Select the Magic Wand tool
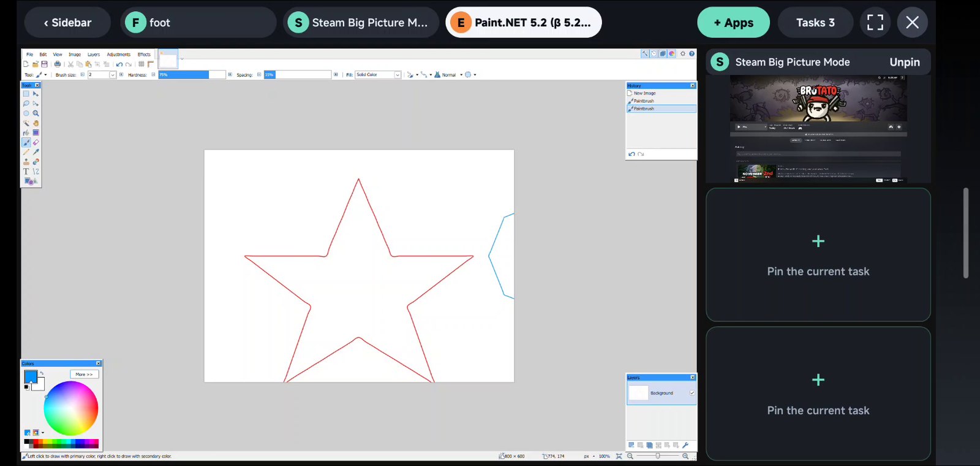The height and width of the screenshot is (466, 980). 26,123
